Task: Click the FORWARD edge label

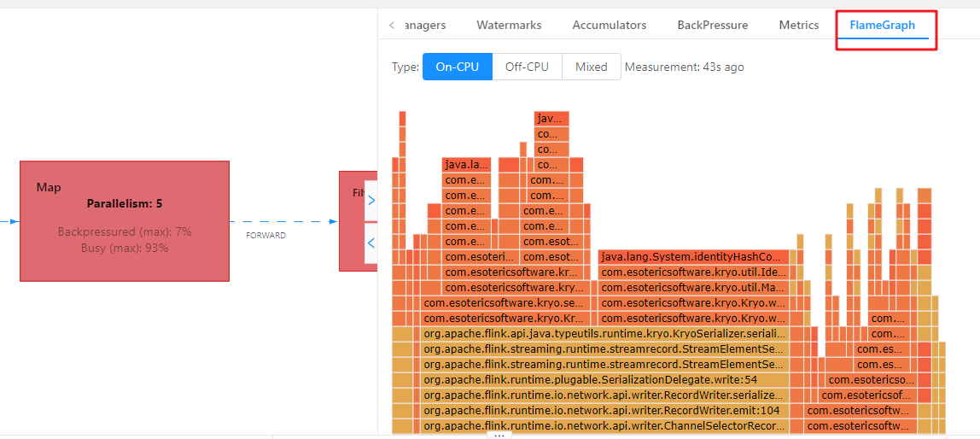Action: click(x=265, y=235)
